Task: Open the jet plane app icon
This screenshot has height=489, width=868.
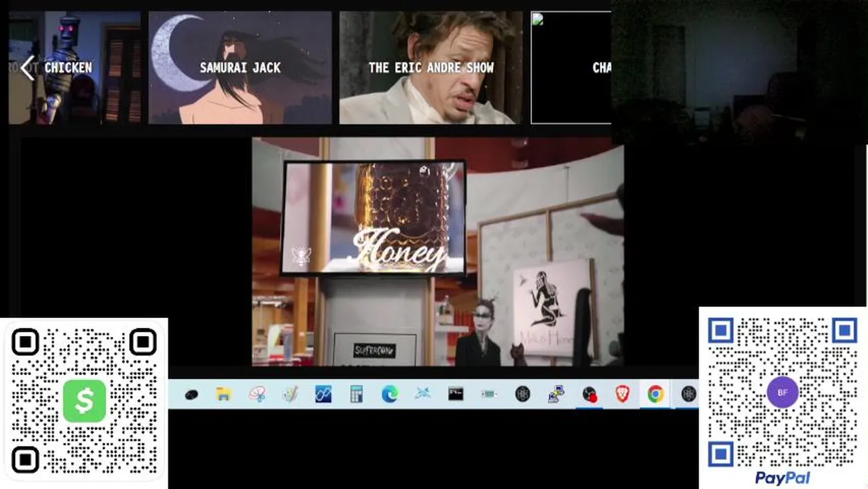Action: tap(422, 394)
